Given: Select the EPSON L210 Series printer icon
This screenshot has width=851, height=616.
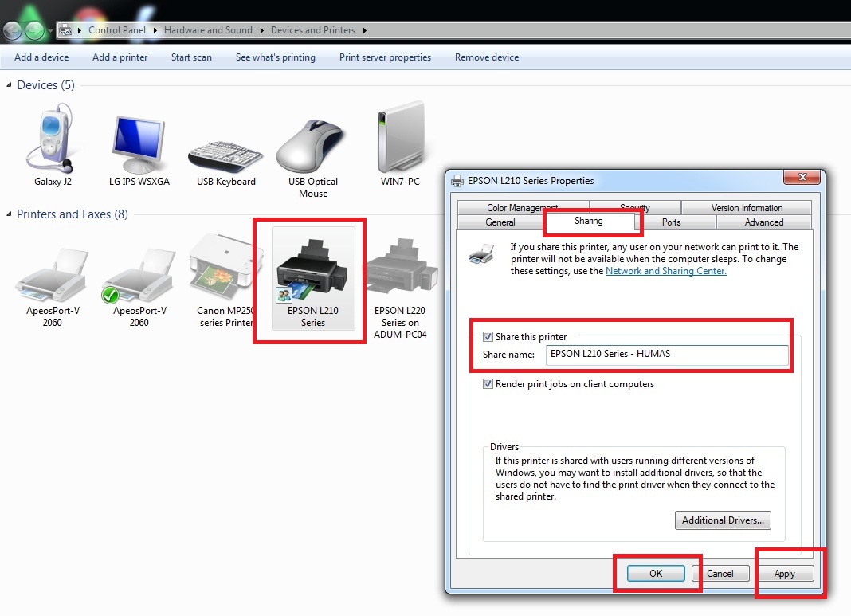Looking at the screenshot, I should 313,280.
